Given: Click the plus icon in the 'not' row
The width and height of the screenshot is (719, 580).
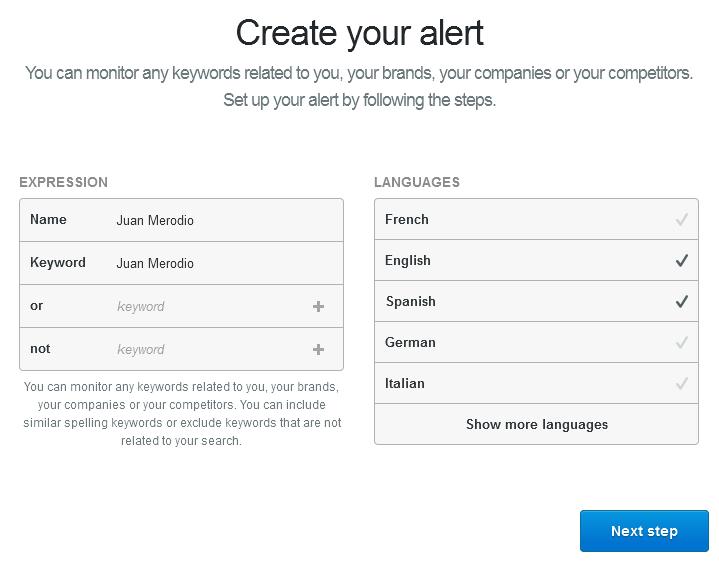Looking at the screenshot, I should [318, 349].
